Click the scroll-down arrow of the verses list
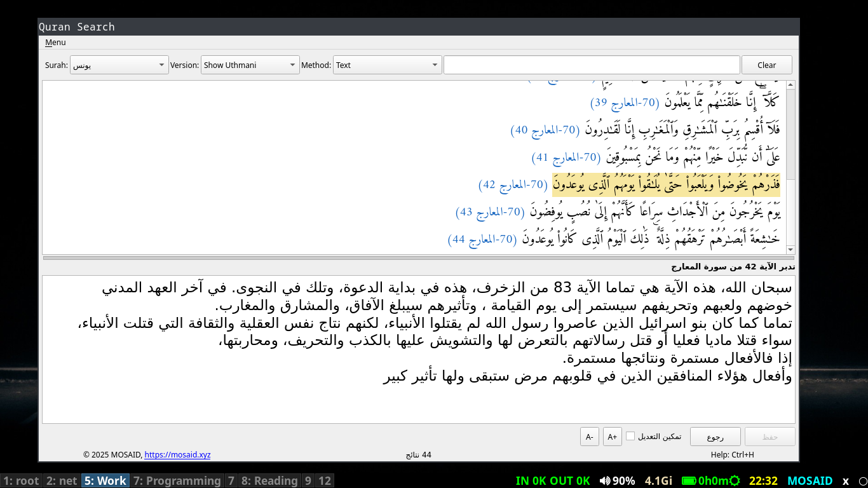The height and width of the screenshot is (488, 868). point(790,250)
